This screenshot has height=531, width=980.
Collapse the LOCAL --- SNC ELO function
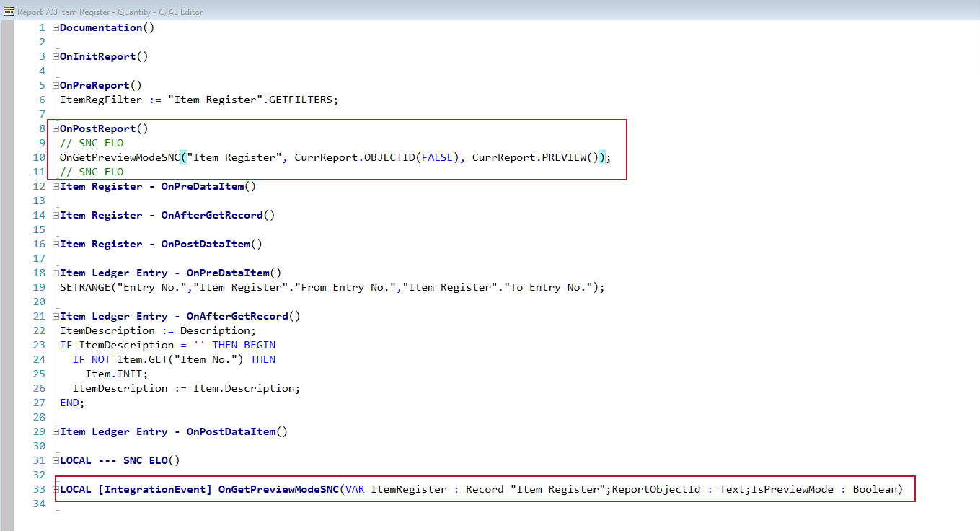[x=56, y=460]
